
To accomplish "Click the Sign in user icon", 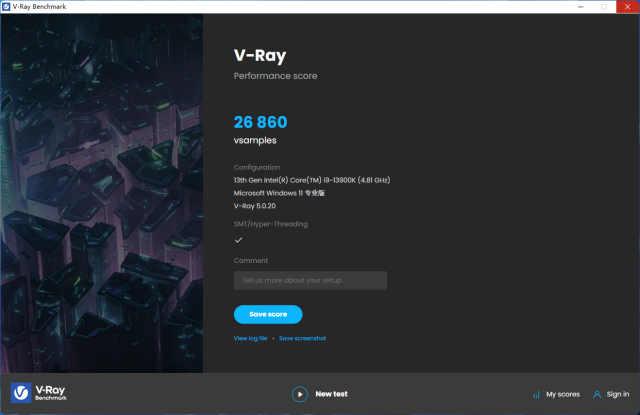I will [x=597, y=395].
